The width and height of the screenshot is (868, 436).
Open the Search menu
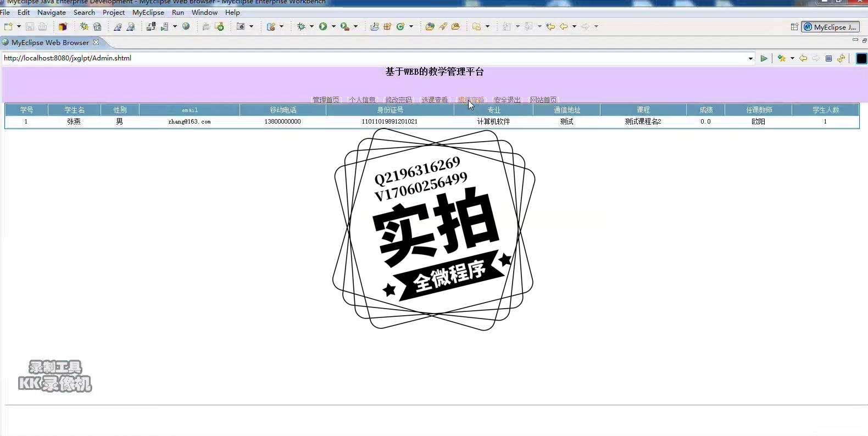pos(84,12)
